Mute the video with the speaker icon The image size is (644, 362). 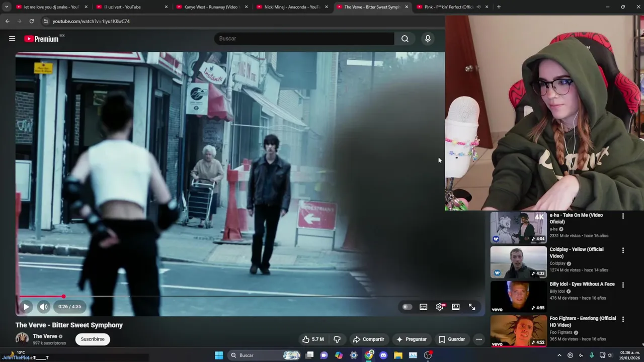click(44, 307)
